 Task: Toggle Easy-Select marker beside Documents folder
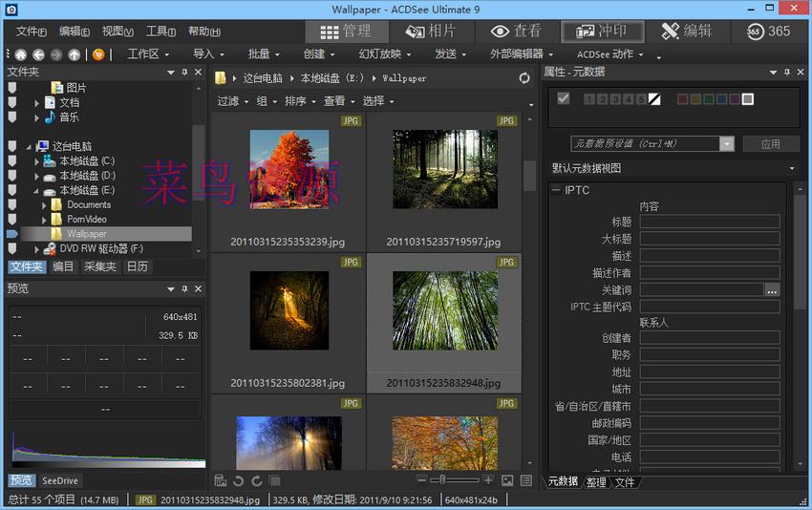point(12,204)
